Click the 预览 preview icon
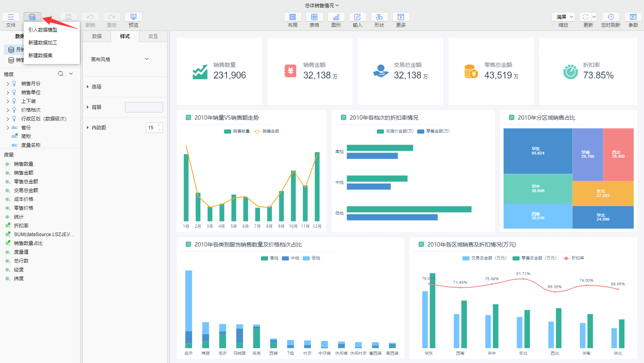The height and width of the screenshot is (363, 644). click(133, 17)
